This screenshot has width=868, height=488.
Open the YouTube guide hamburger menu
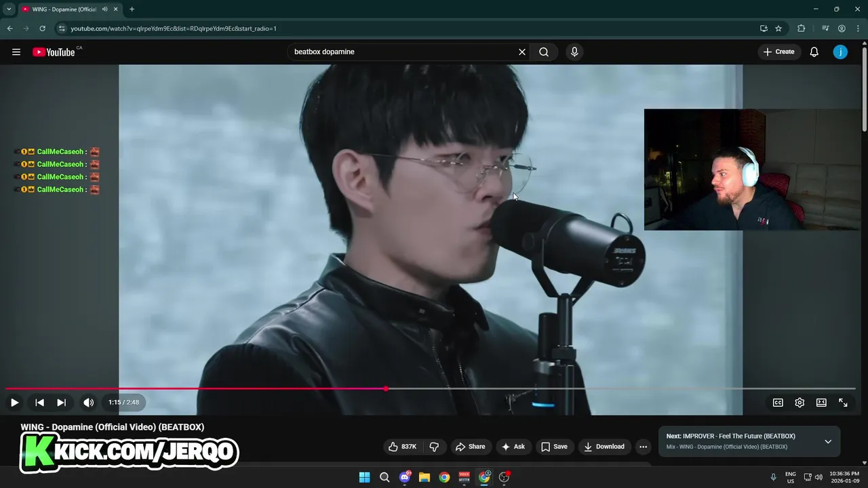coord(16,52)
